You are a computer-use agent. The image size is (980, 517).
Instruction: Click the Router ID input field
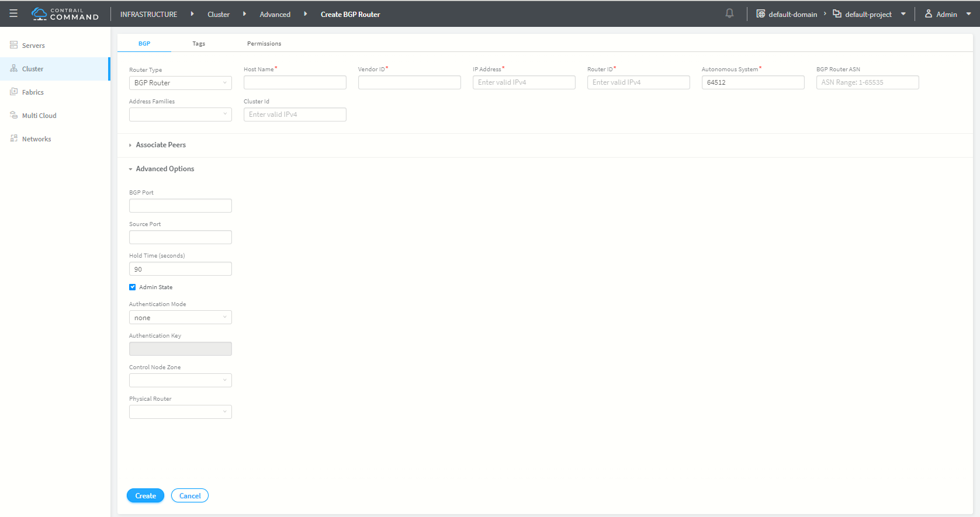pyautogui.click(x=639, y=82)
